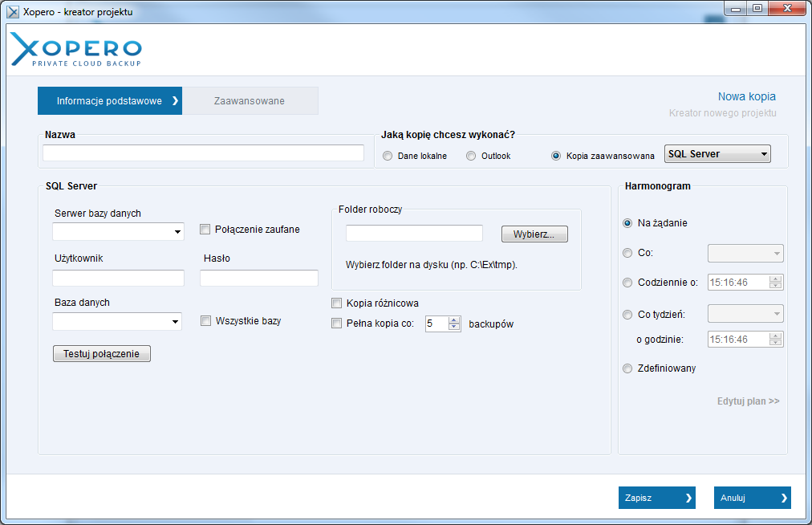Select the Zdefiniowany radio button

point(627,368)
